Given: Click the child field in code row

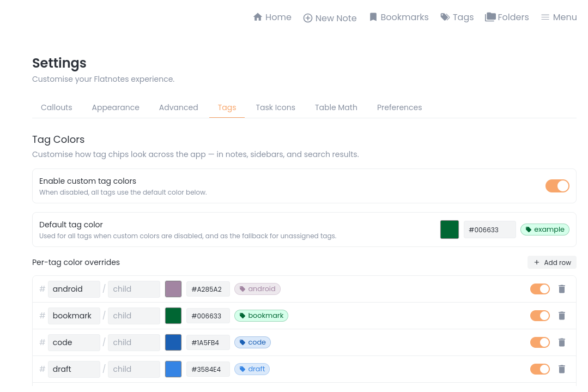Looking at the screenshot, I should [x=134, y=342].
